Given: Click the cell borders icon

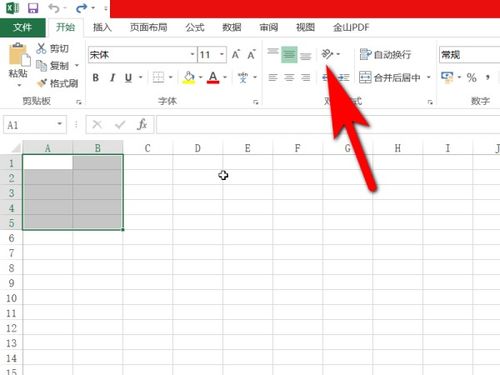Looking at the screenshot, I should click(x=158, y=77).
